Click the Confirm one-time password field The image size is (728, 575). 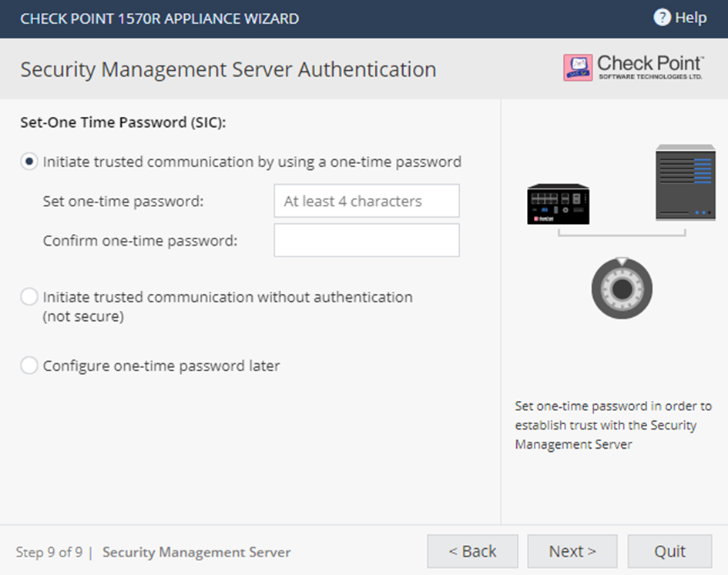366,240
